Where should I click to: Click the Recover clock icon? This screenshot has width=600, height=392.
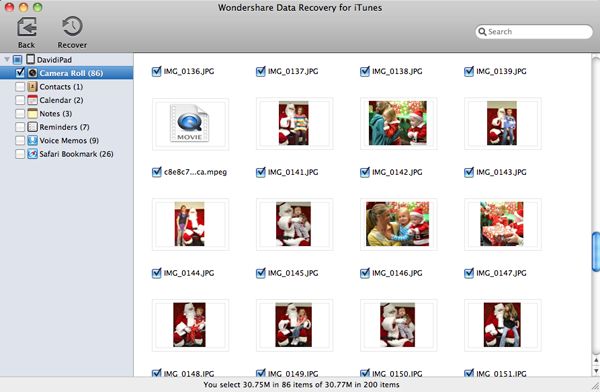pyautogui.click(x=72, y=26)
